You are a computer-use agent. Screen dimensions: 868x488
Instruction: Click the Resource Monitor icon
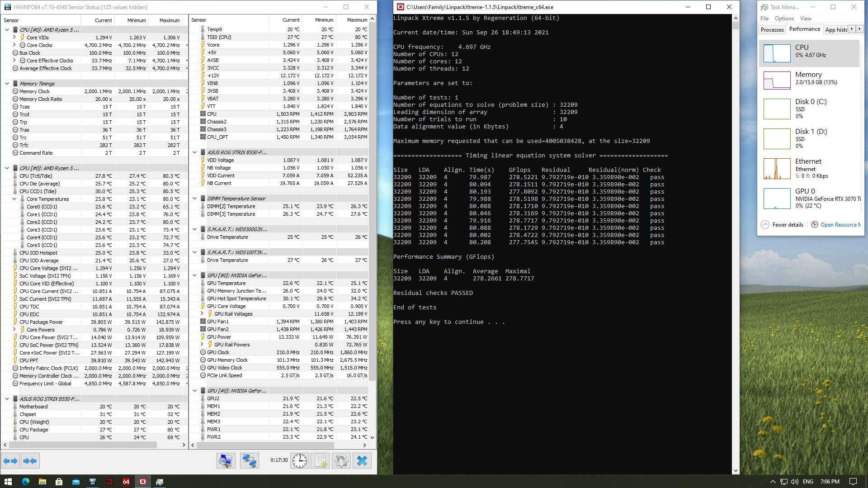pyautogui.click(x=814, y=225)
